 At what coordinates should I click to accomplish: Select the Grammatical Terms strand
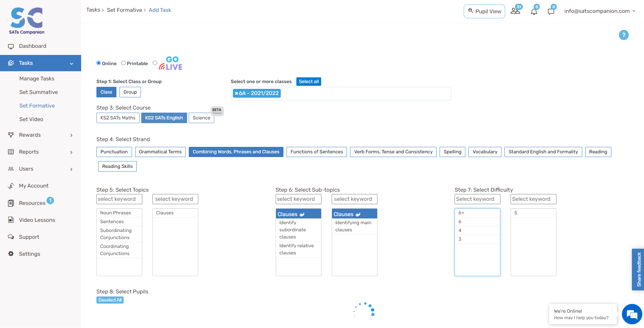pos(160,152)
